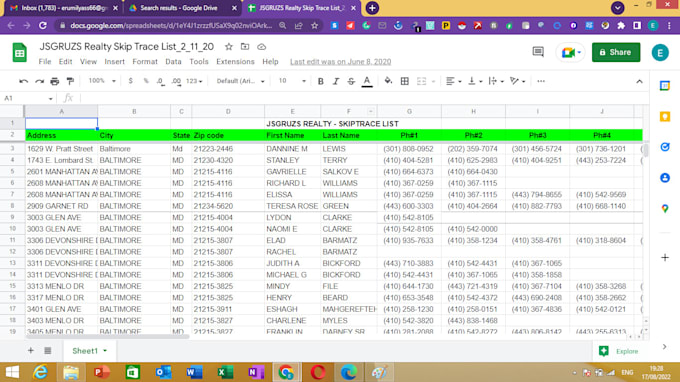
Task: Star this spreadsheet
Action: pyautogui.click(x=229, y=46)
